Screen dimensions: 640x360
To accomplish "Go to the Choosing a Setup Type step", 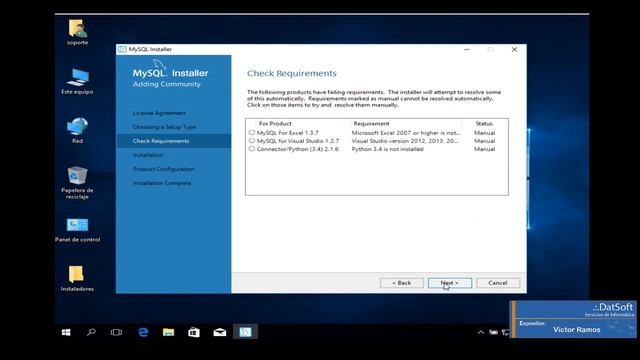I will point(164,127).
